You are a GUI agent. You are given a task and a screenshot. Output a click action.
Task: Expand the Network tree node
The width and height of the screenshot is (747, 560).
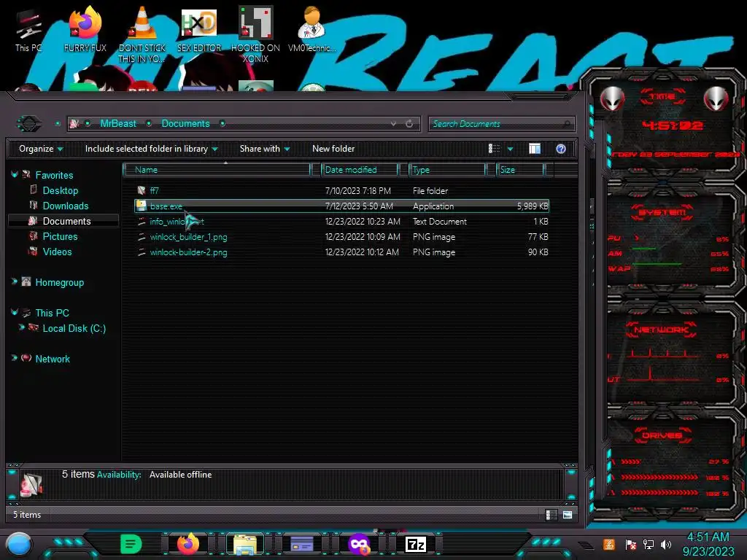(x=15, y=358)
